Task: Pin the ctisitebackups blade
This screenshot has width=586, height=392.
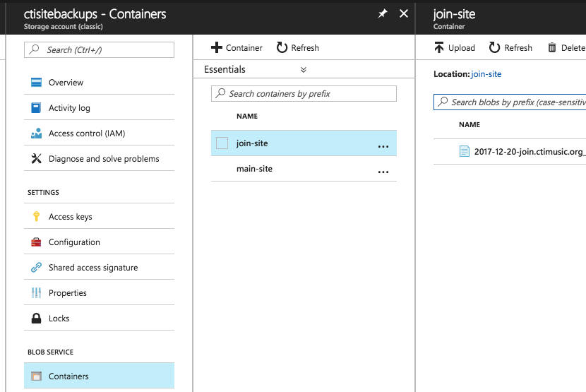Action: pos(383,14)
